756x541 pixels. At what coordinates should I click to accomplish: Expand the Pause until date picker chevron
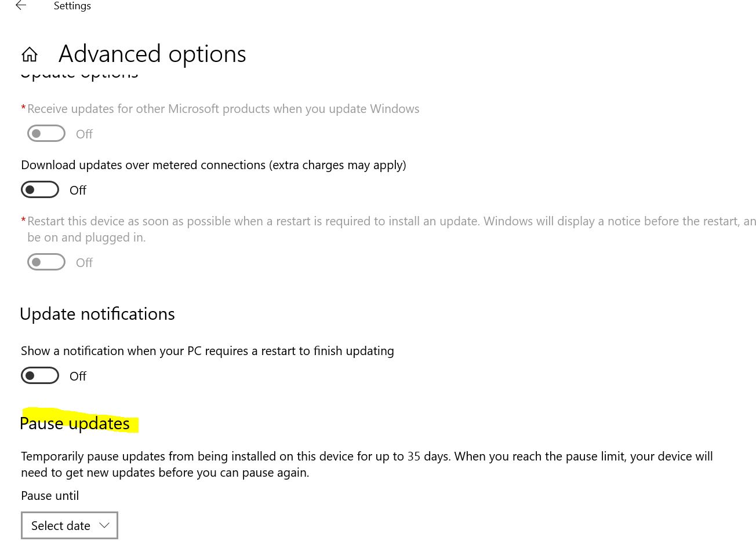(x=104, y=525)
